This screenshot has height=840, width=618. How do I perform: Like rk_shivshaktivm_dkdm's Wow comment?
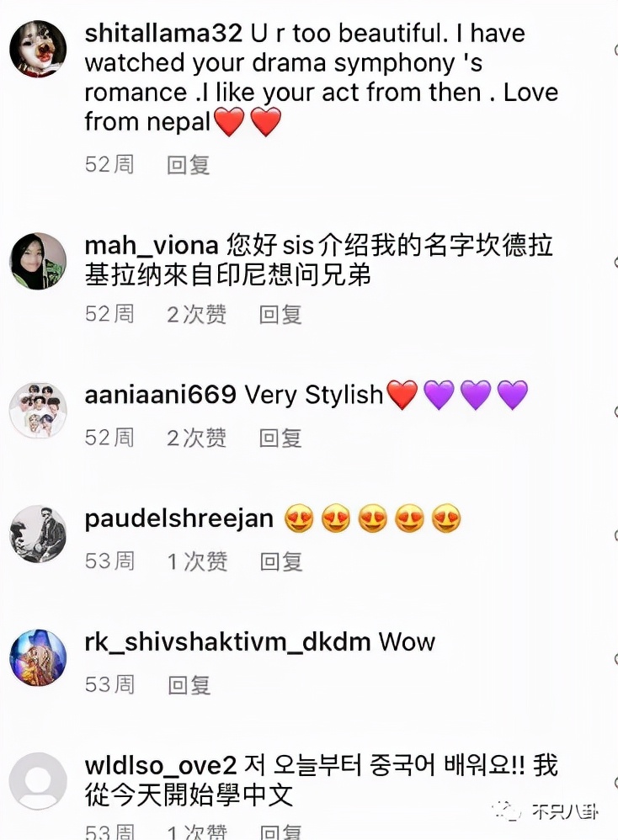pyautogui.click(x=615, y=658)
